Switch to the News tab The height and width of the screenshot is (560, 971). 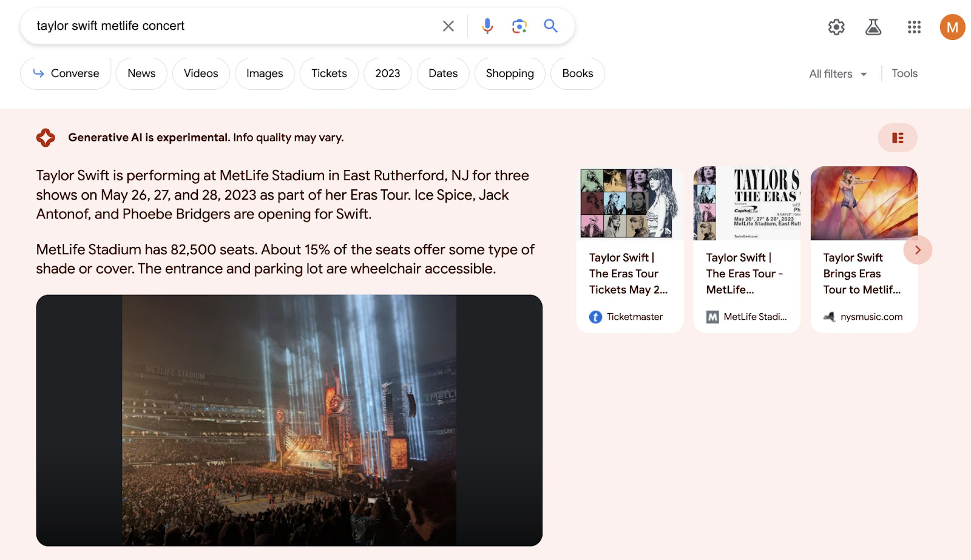pos(141,73)
